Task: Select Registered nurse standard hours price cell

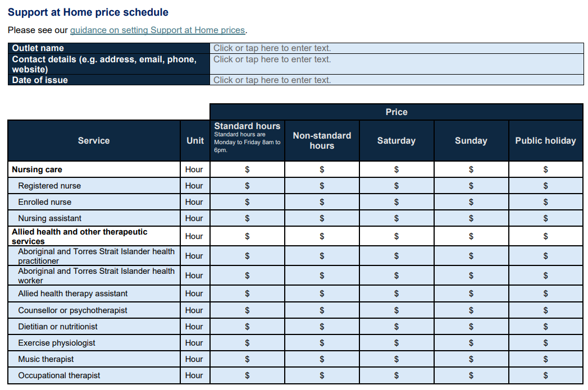Action: coord(247,186)
